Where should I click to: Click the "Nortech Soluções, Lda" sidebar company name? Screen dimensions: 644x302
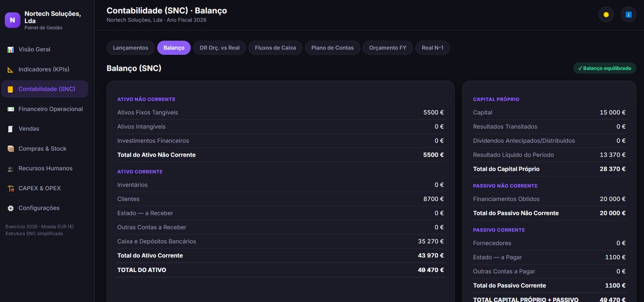pyautogui.click(x=52, y=17)
